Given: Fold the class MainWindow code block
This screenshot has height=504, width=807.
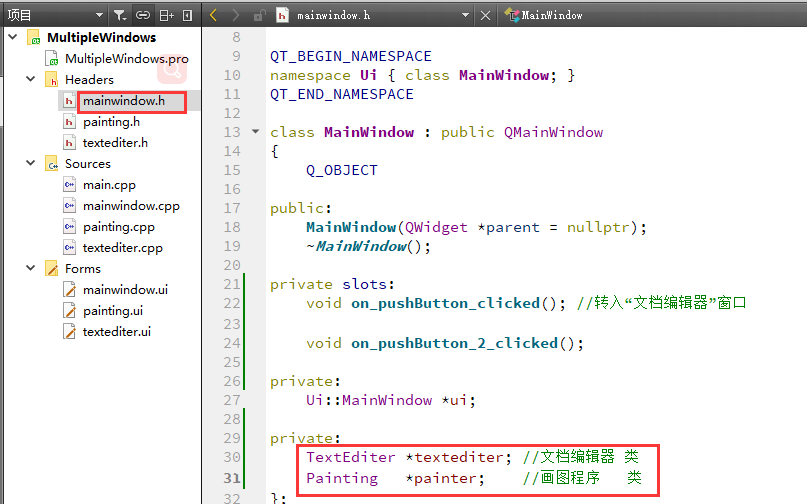Looking at the screenshot, I should (255, 132).
